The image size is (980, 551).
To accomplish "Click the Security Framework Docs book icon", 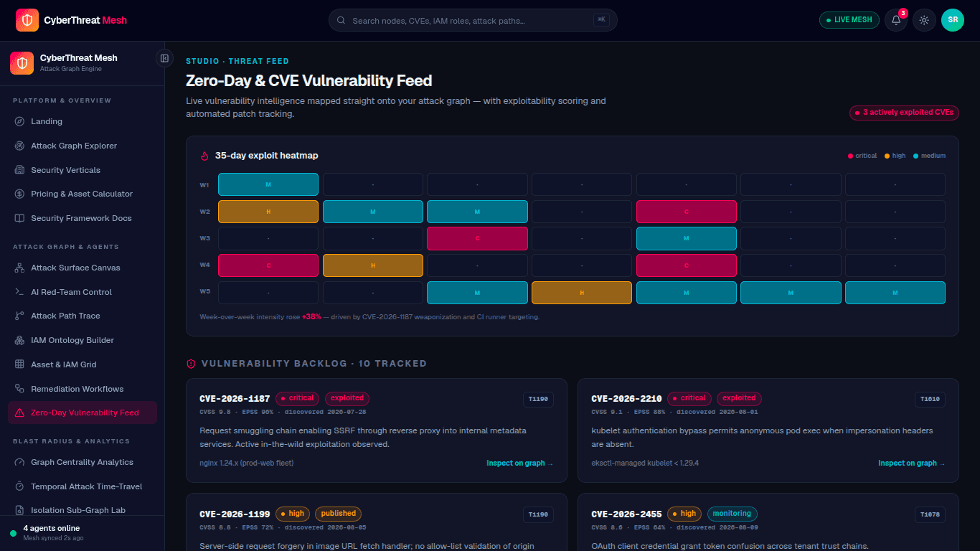I will pyautogui.click(x=19, y=218).
